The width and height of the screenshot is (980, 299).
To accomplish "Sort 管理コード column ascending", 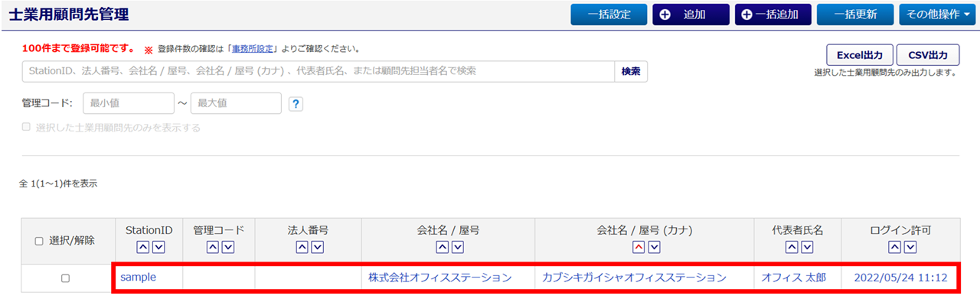I will click(x=213, y=247).
